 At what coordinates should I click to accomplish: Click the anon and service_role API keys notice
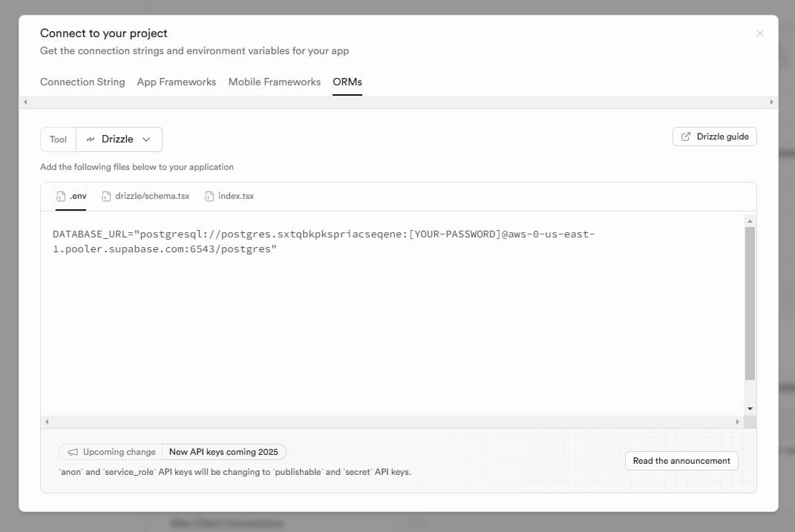pyautogui.click(x=235, y=472)
